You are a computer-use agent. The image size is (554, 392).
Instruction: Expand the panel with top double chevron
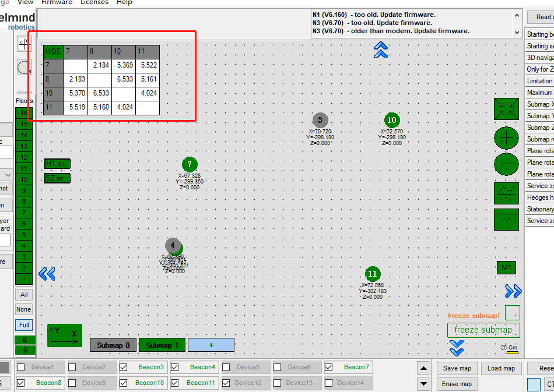[x=381, y=50]
